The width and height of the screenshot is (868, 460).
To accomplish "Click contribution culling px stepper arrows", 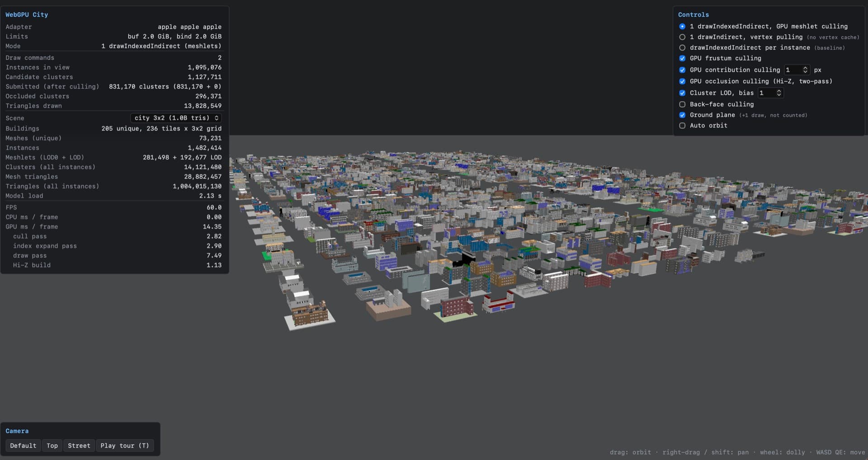I will tap(805, 70).
